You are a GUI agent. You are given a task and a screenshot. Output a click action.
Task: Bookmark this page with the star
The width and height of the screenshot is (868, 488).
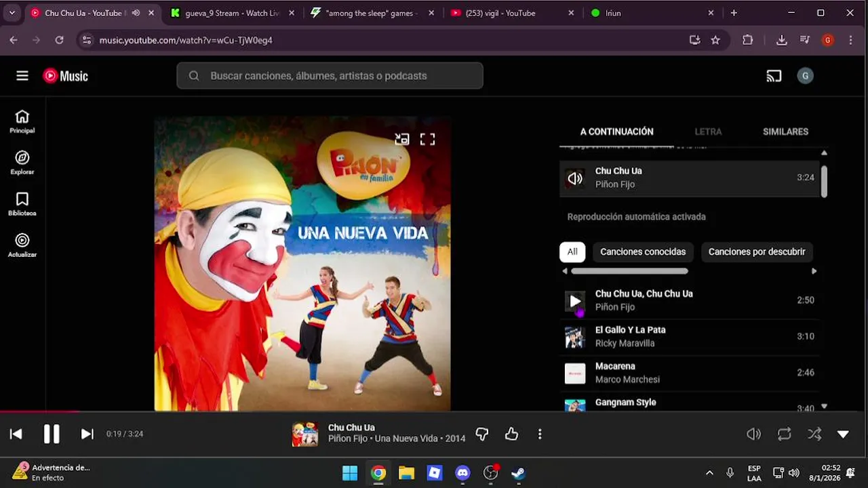coord(715,40)
